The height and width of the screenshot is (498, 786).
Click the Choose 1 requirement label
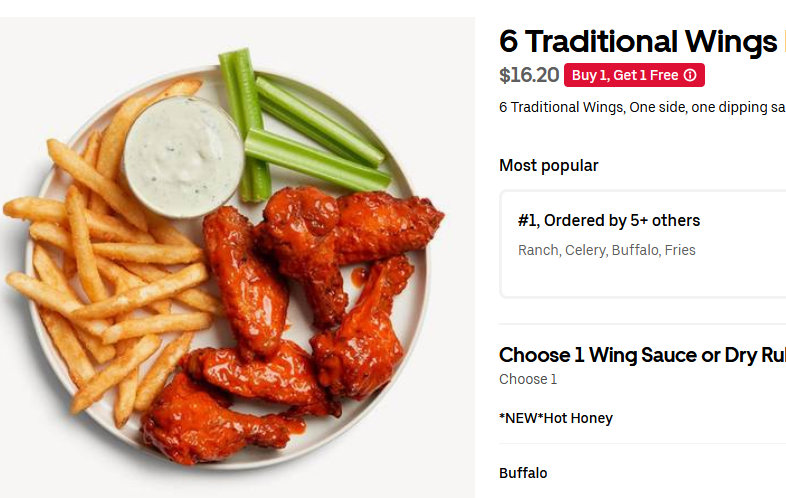[x=528, y=379]
